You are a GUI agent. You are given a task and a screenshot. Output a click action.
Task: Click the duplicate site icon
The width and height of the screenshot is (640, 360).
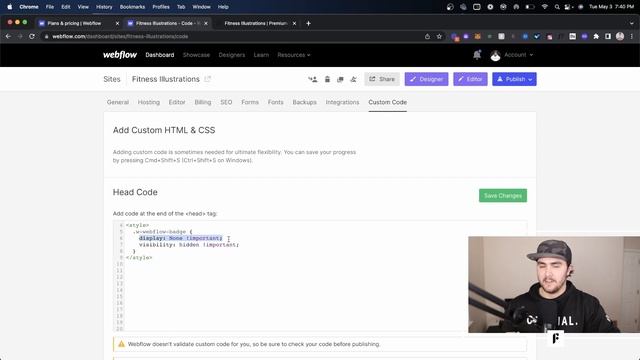pos(340,79)
